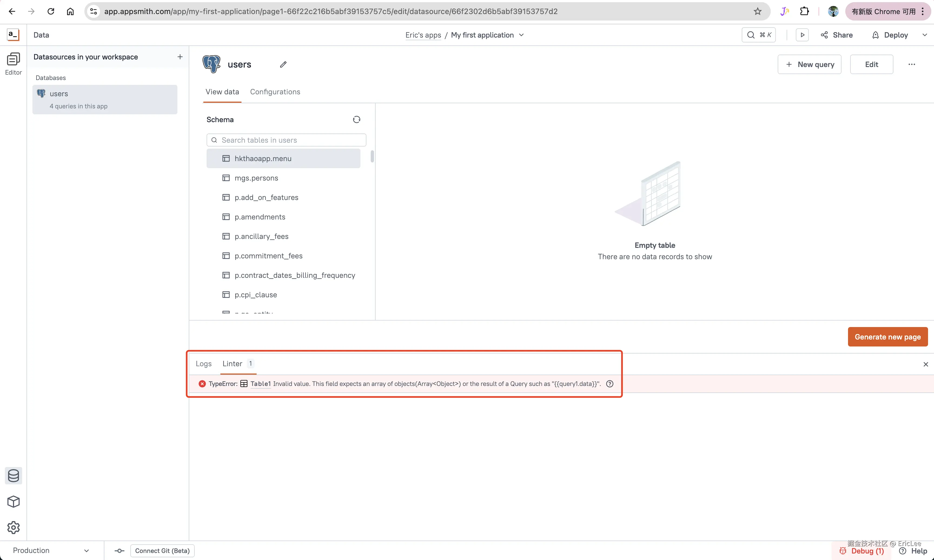
Task: Select the p.amendments table
Action: tap(260, 217)
